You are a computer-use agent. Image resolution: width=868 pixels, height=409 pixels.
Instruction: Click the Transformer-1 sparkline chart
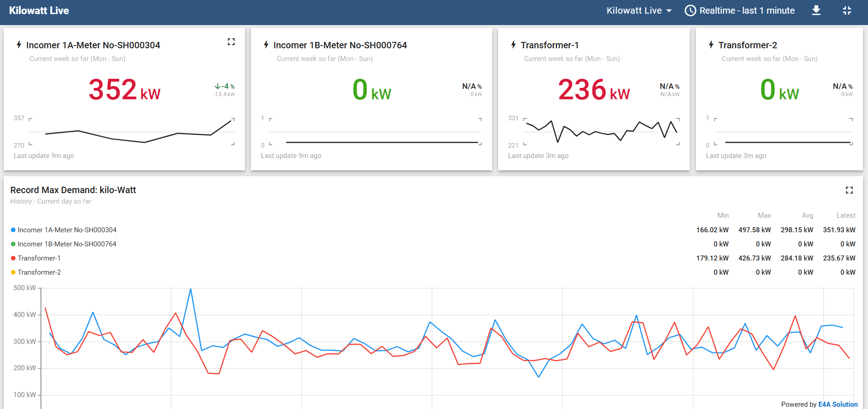tap(601, 131)
